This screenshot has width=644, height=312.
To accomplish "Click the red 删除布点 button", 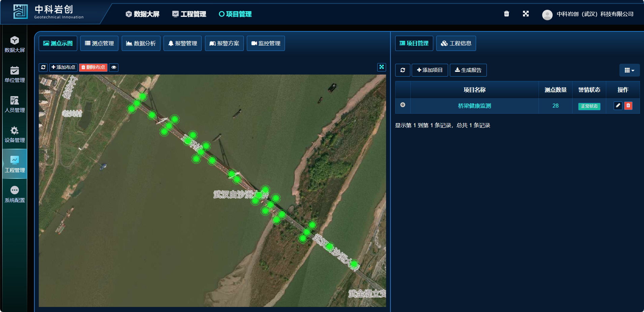I will [93, 67].
